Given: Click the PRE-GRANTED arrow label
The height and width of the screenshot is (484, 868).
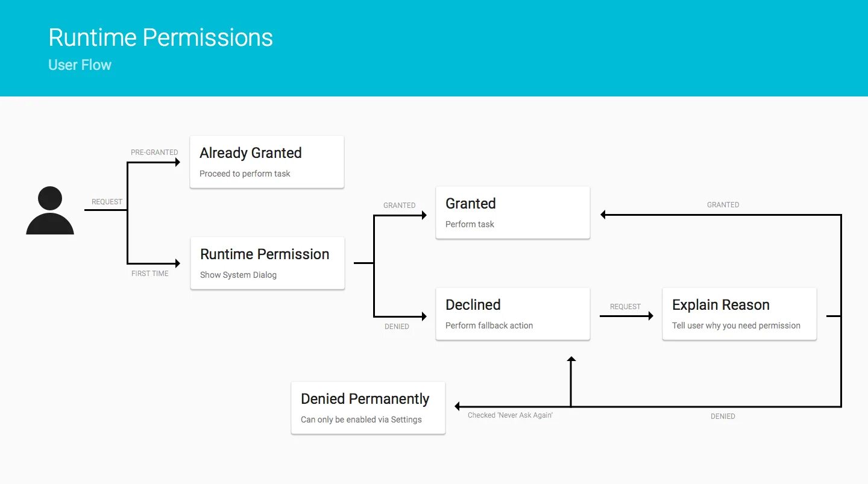Looking at the screenshot, I should point(154,152).
